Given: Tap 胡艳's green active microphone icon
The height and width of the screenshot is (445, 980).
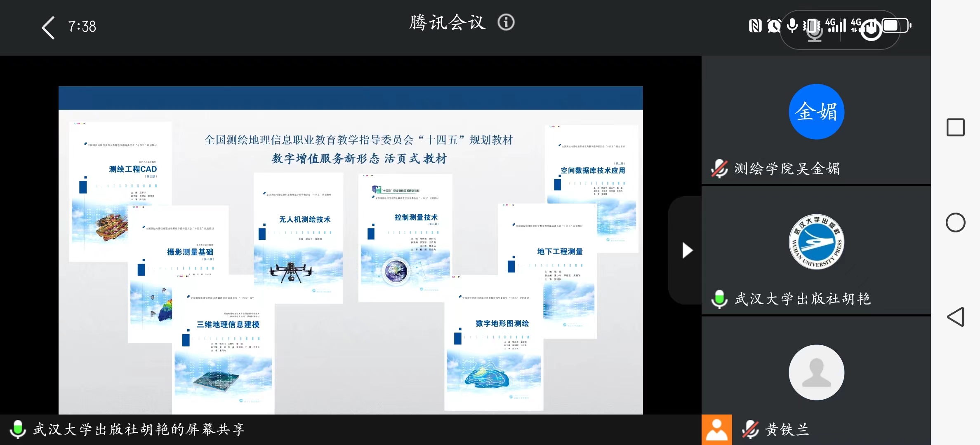Looking at the screenshot, I should tap(719, 299).
